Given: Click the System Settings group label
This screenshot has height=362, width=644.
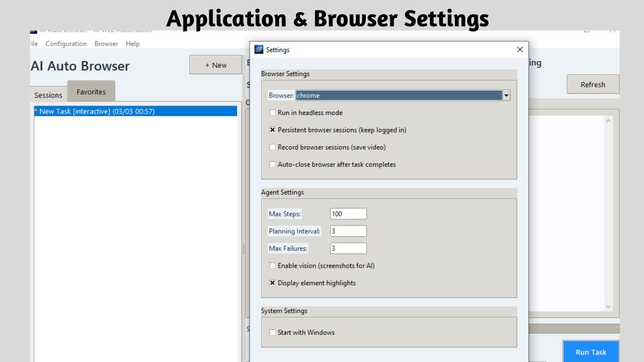Looking at the screenshot, I should [284, 311].
